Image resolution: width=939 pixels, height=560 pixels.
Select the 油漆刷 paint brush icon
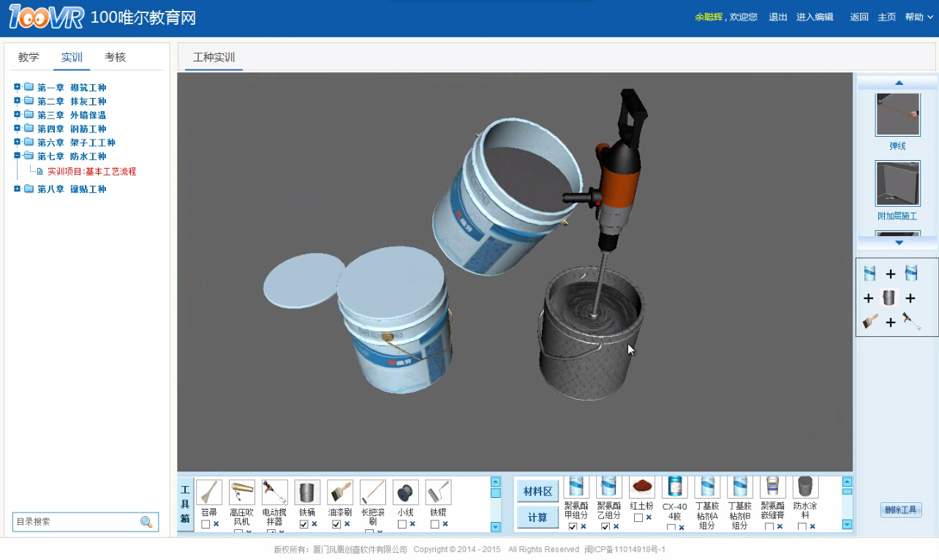click(340, 492)
